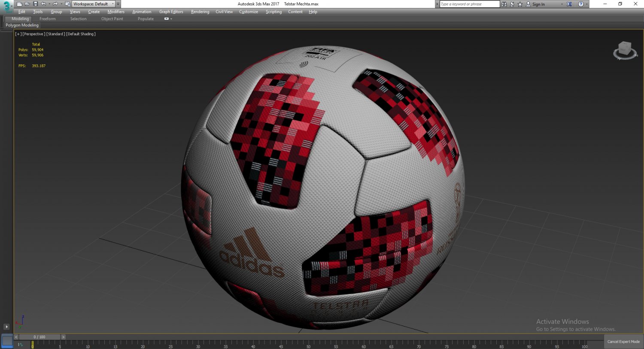Image resolution: width=644 pixels, height=349 pixels.
Task: Create a new scene with New icon
Action: click(19, 4)
